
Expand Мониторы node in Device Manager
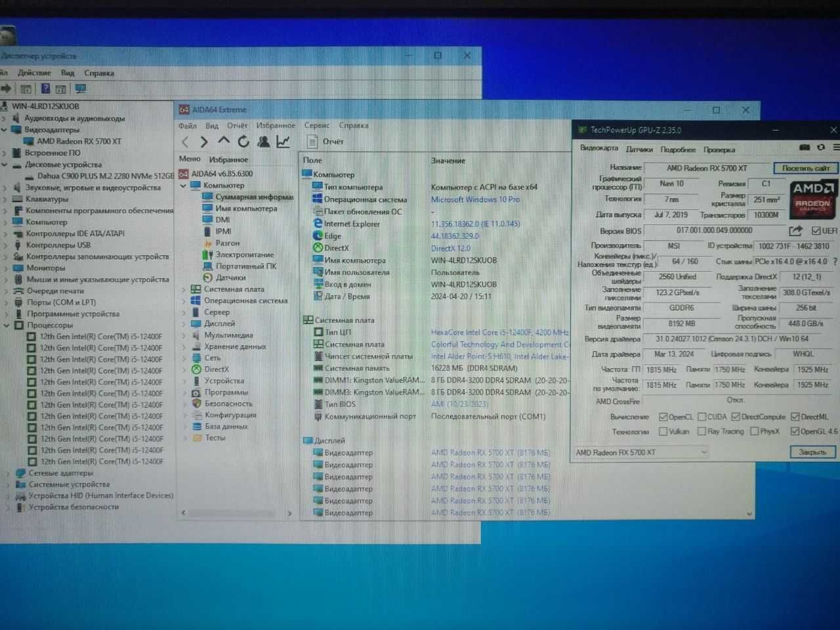[x=6, y=268]
